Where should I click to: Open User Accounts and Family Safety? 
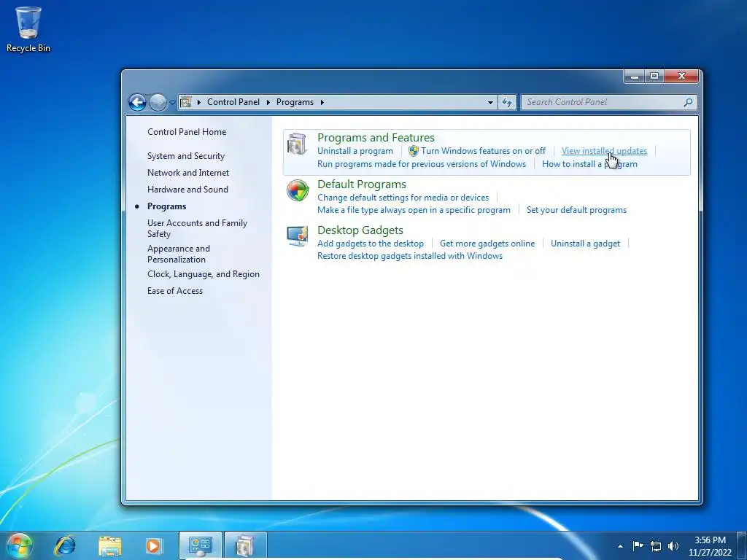(x=197, y=228)
